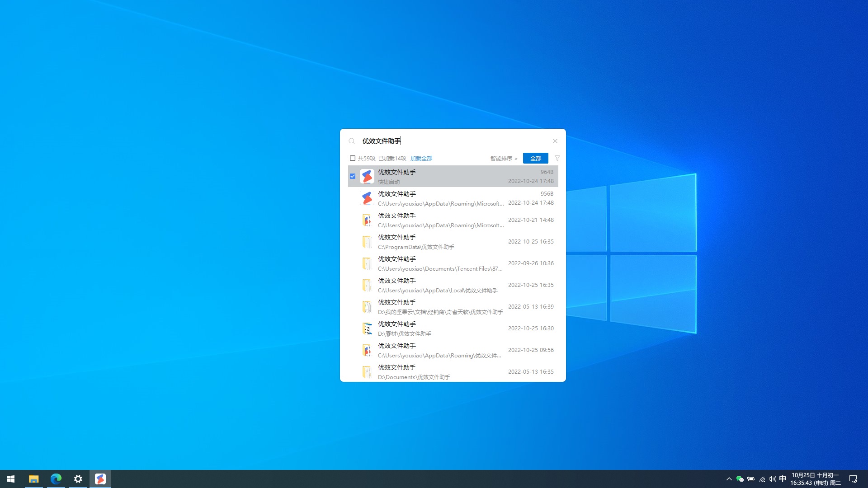Expand the 智能排序 sort dropdown

click(x=504, y=159)
